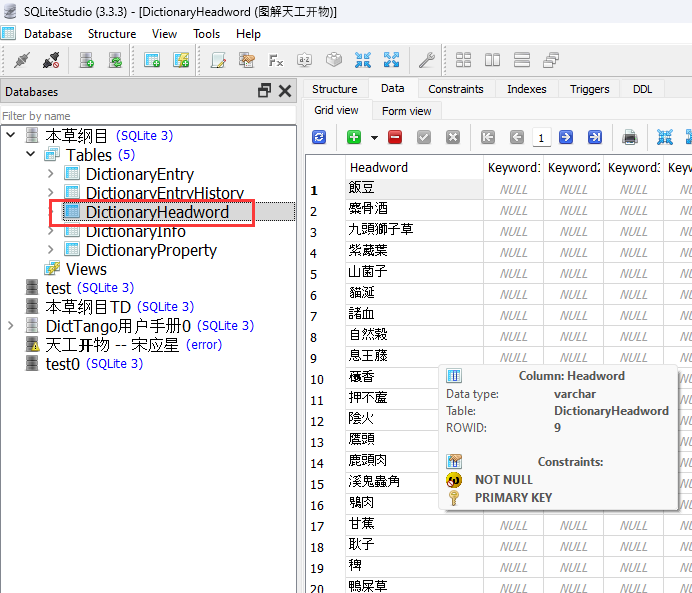Click printer icon in data toolbar
Viewport: 692px width, 593px height.
pos(630,137)
